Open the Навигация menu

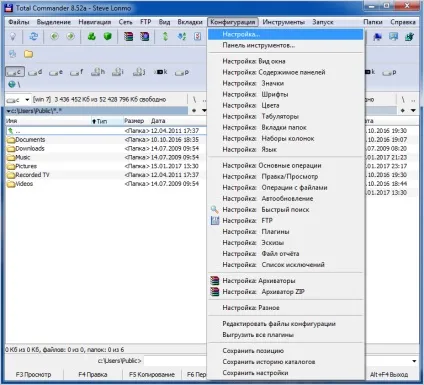95,22
